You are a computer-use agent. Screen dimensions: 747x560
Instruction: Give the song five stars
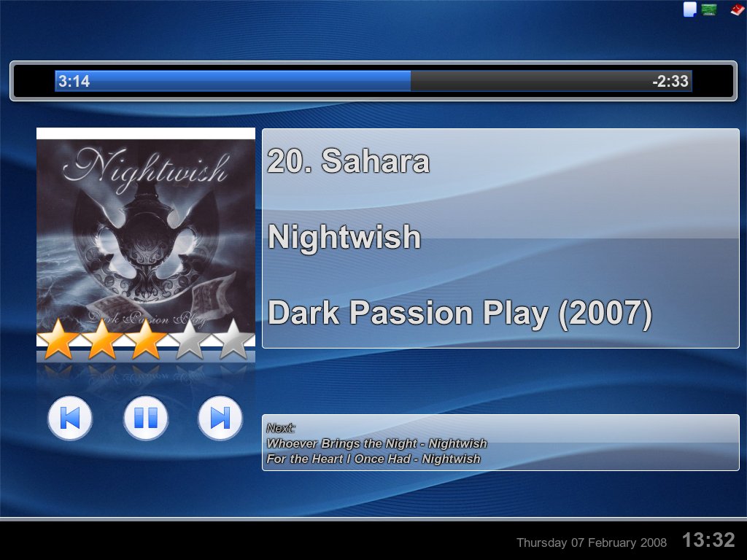click(233, 340)
